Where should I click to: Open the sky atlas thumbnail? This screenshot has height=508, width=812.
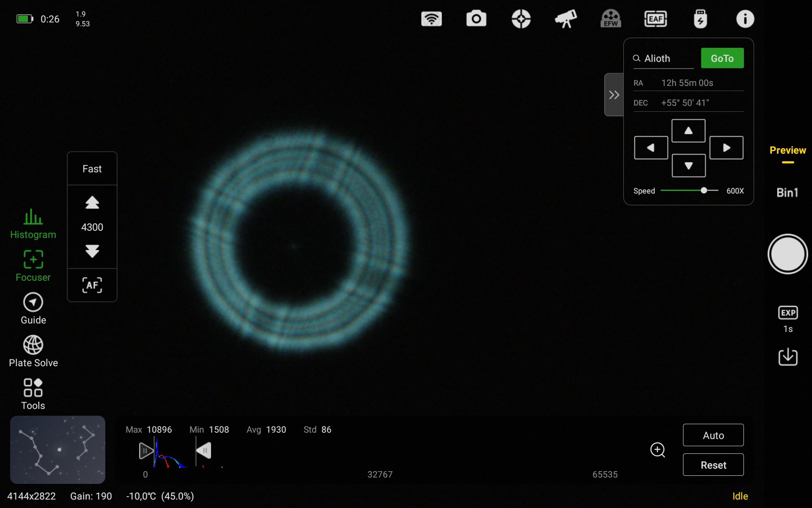click(58, 450)
